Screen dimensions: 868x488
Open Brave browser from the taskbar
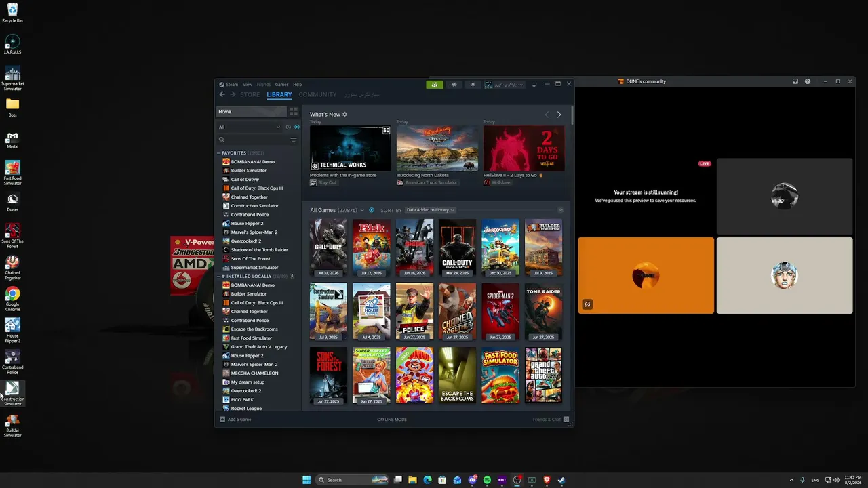(x=547, y=480)
